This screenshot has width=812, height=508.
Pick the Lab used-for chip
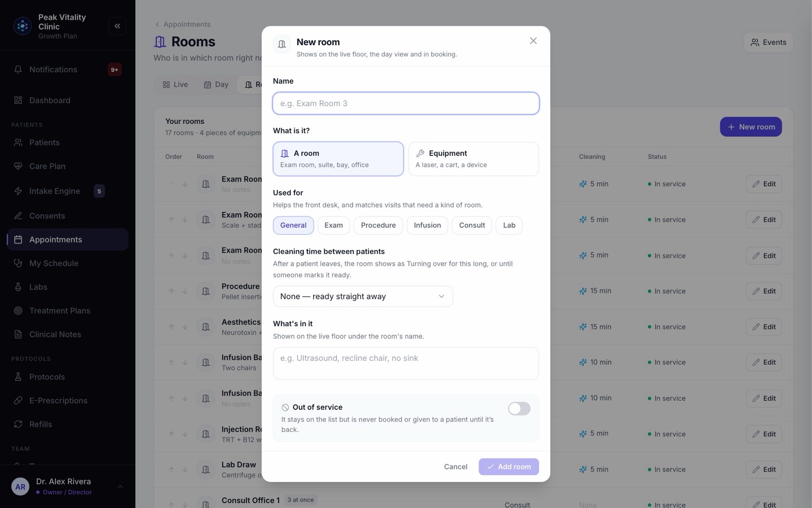point(509,225)
